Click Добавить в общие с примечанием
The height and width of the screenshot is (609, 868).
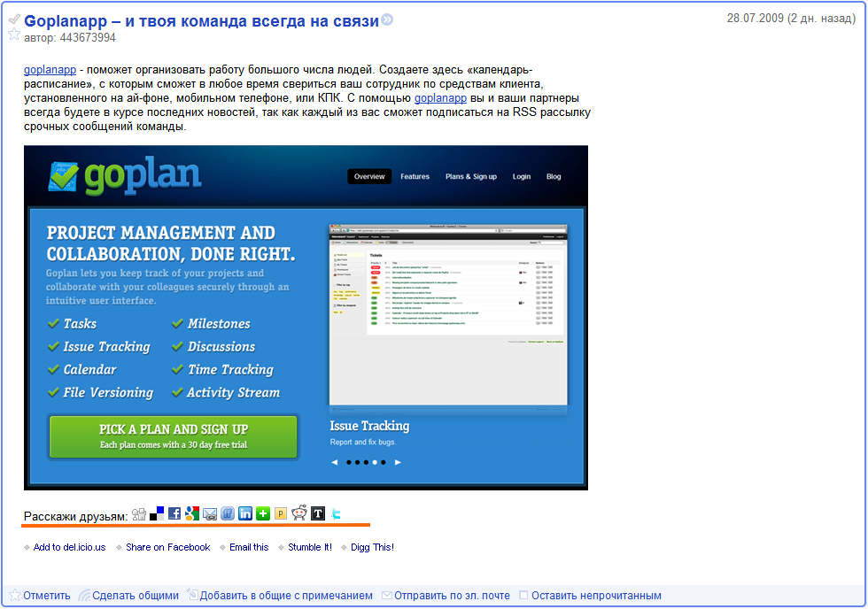tap(280, 596)
